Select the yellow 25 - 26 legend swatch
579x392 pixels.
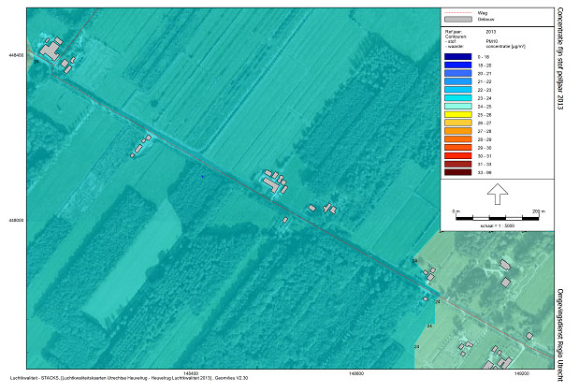pos(458,114)
